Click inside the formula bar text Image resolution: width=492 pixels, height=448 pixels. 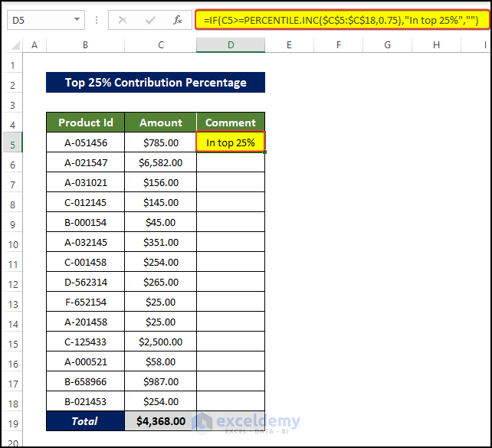pyautogui.click(x=342, y=20)
